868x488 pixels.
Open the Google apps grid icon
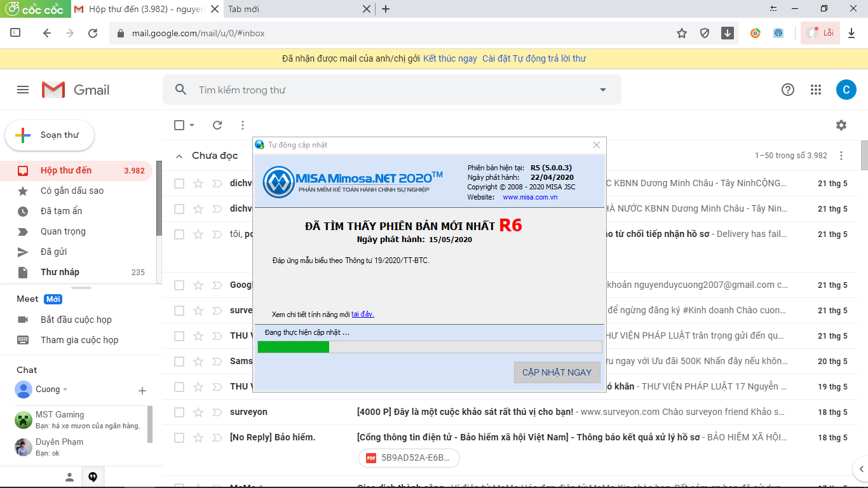(x=816, y=90)
